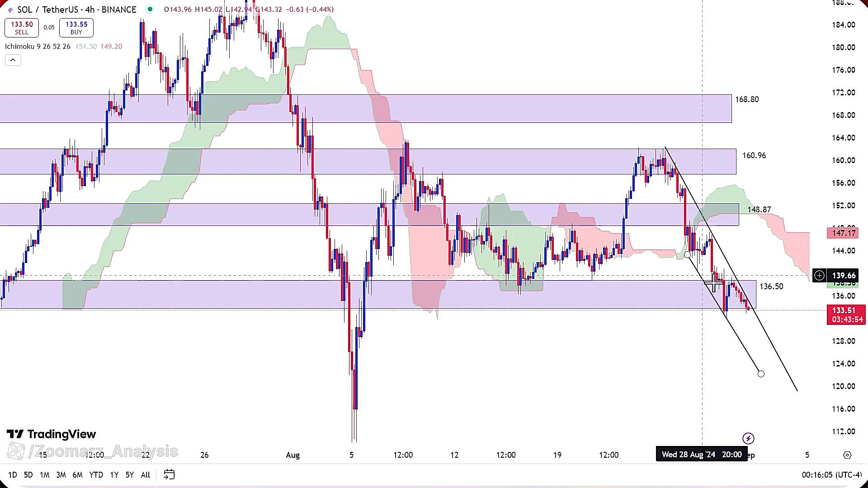
Task: Select the 168.80 zone label
Action: 747,99
